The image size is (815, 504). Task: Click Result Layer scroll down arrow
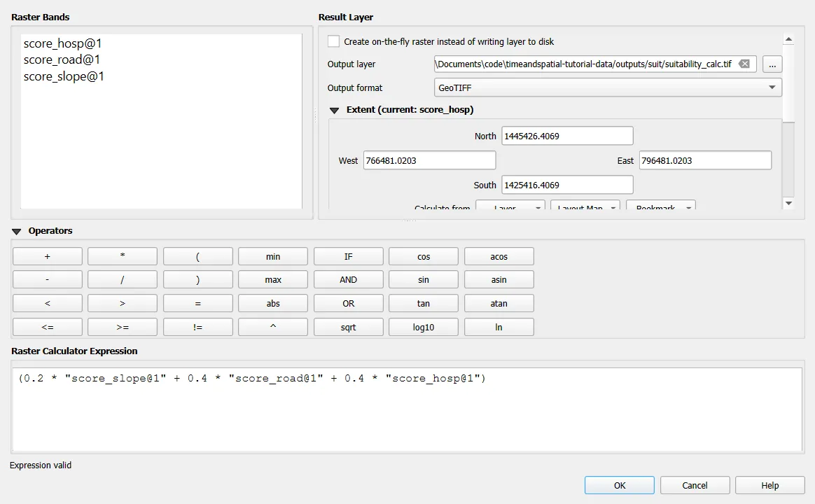(x=788, y=203)
